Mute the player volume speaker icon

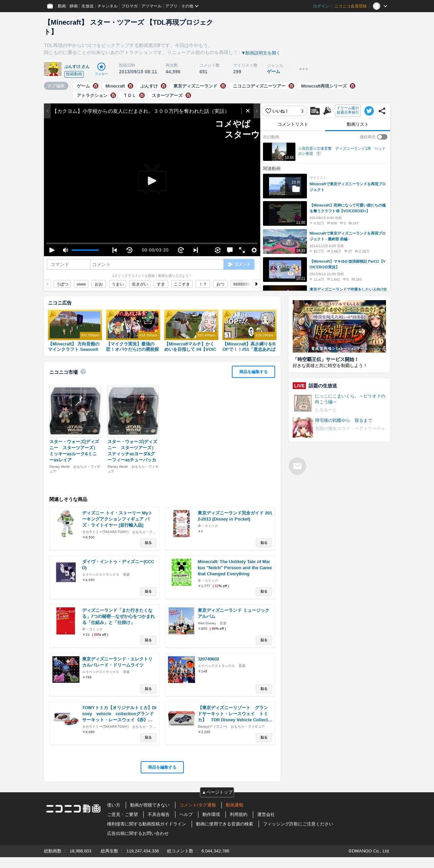[65, 250]
